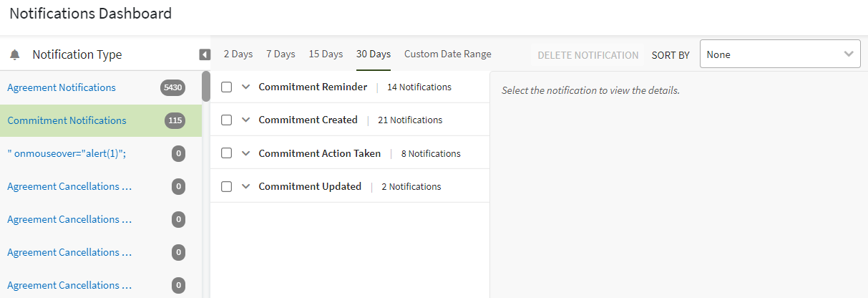868x298 pixels.
Task: Expand the Commitment Updated chevron
Action: pyautogui.click(x=246, y=186)
